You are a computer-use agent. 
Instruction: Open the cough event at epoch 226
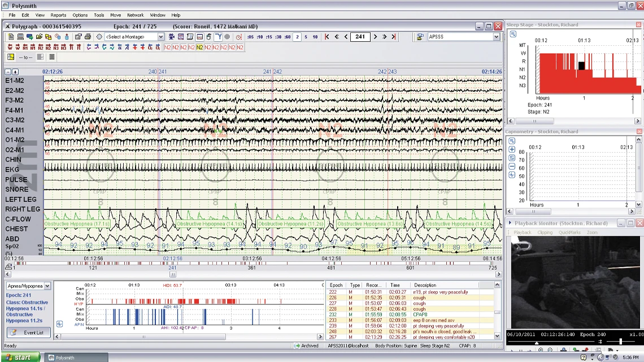click(419, 298)
